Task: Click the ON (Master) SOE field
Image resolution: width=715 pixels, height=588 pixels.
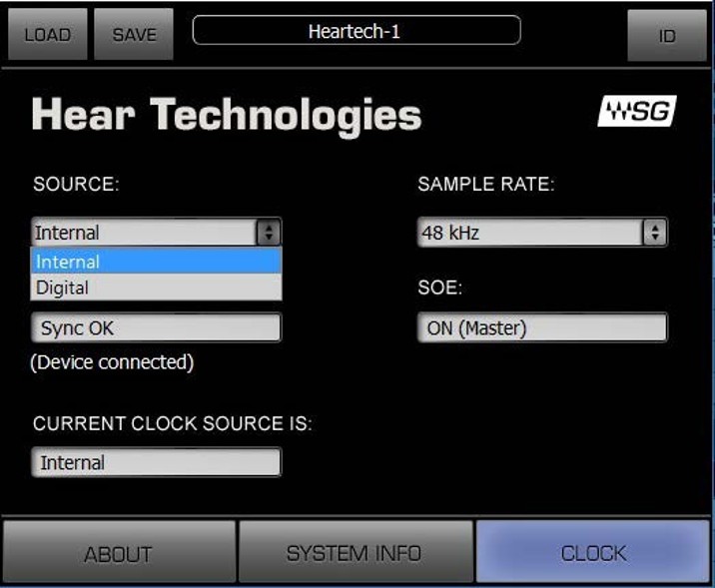Action: coord(542,327)
